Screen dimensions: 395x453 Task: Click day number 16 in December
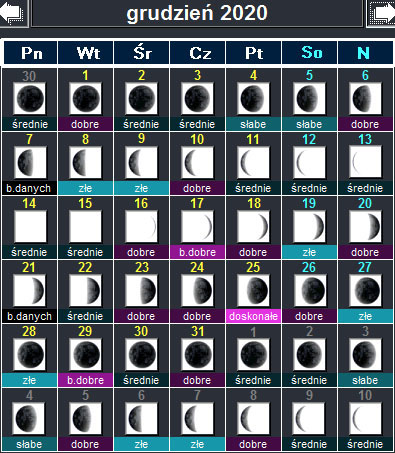[141, 203]
